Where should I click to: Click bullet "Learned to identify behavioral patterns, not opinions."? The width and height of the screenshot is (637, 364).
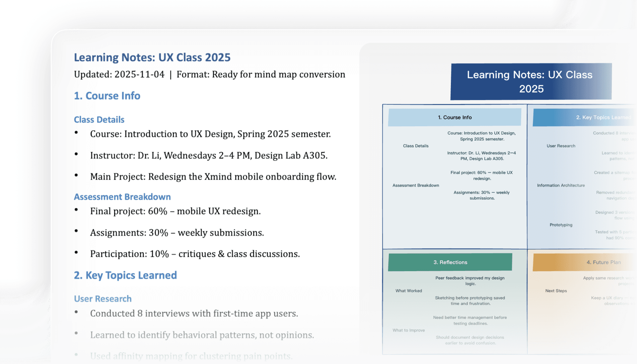pyautogui.click(x=202, y=335)
